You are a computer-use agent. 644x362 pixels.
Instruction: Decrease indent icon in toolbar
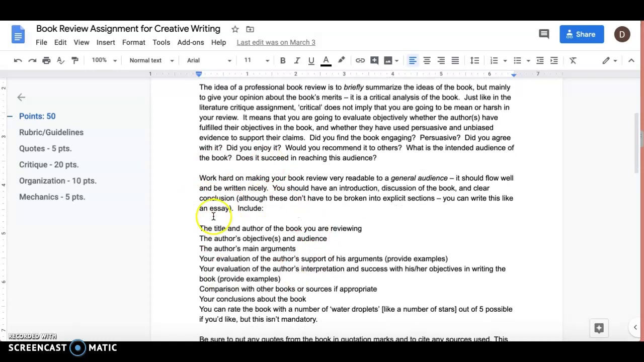click(540, 60)
